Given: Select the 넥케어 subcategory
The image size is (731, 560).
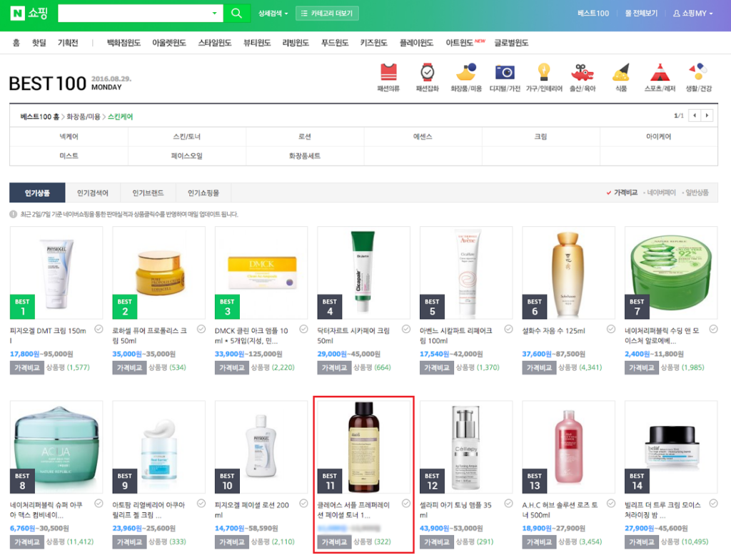Looking at the screenshot, I should tap(69, 136).
